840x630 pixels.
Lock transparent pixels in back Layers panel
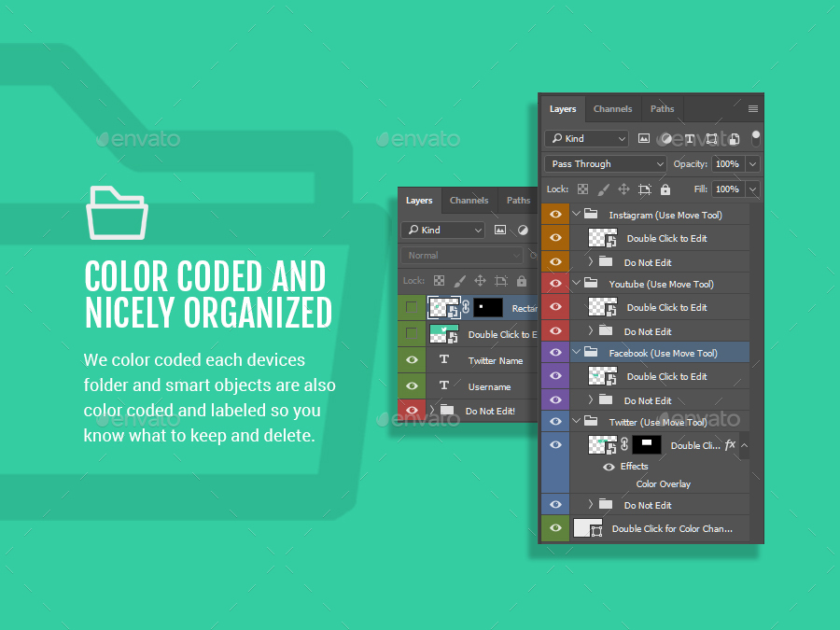439,281
